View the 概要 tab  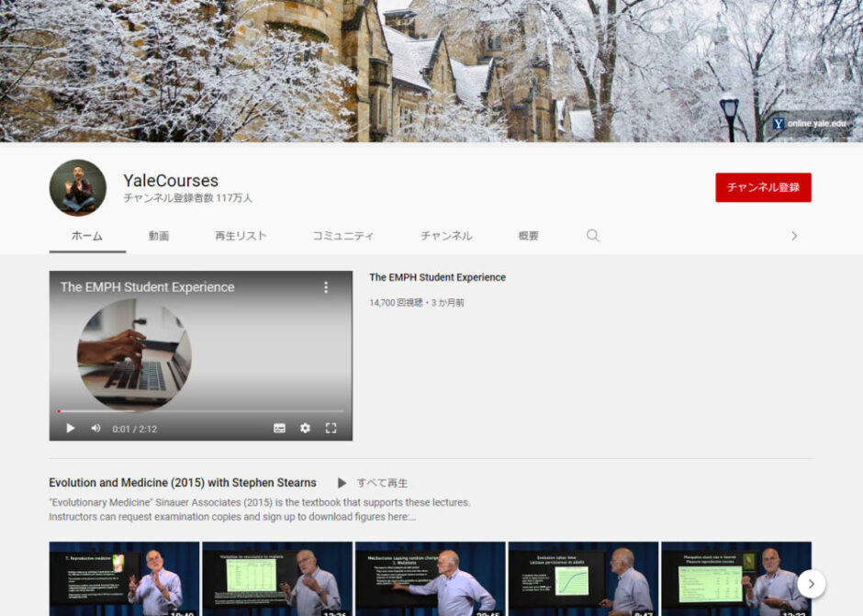(529, 236)
